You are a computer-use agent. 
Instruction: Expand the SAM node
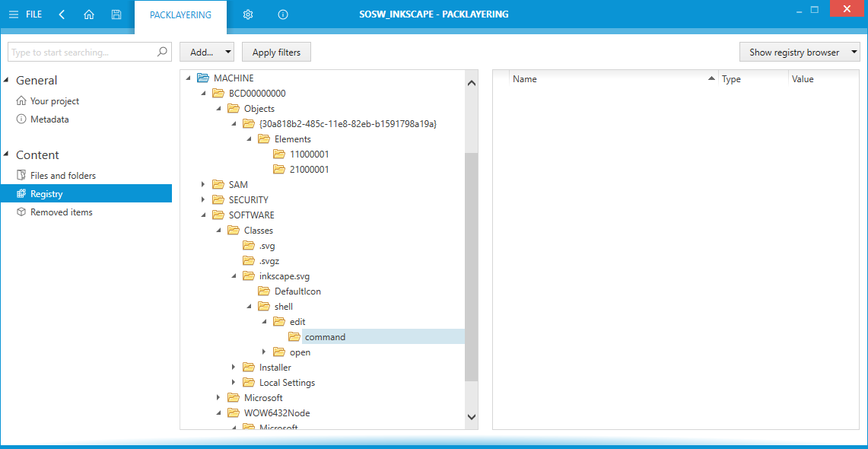tap(203, 184)
